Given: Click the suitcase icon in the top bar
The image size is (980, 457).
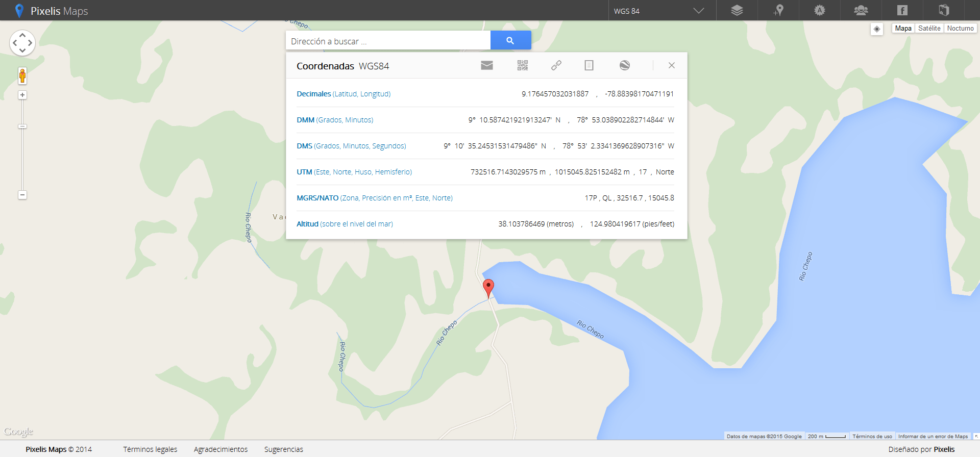Looking at the screenshot, I should coord(944,10).
